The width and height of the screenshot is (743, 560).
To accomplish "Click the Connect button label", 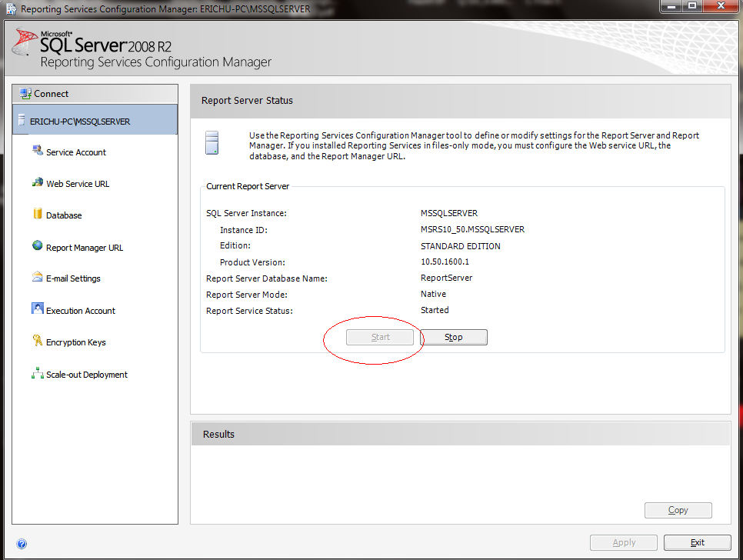I will [52, 94].
